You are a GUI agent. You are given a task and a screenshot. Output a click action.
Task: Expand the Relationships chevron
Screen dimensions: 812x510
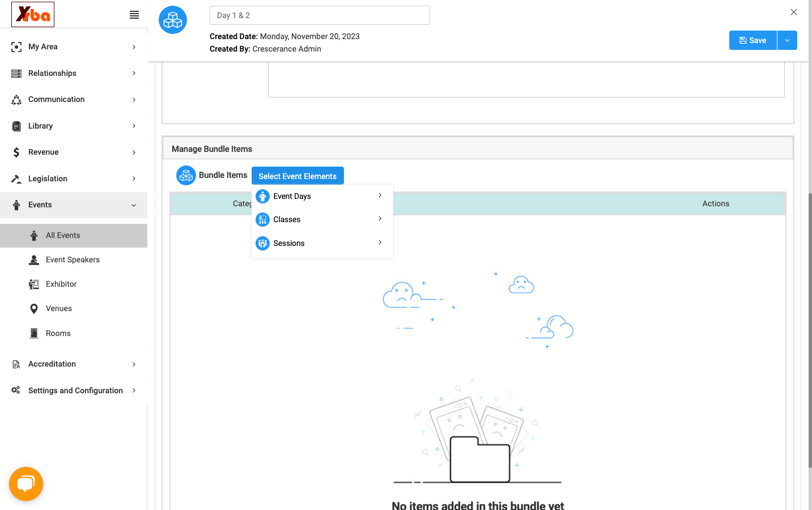tap(134, 73)
